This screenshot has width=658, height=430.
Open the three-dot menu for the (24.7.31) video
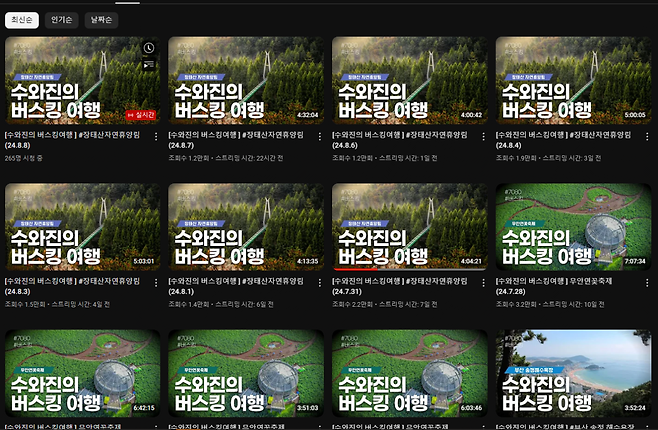(483, 283)
